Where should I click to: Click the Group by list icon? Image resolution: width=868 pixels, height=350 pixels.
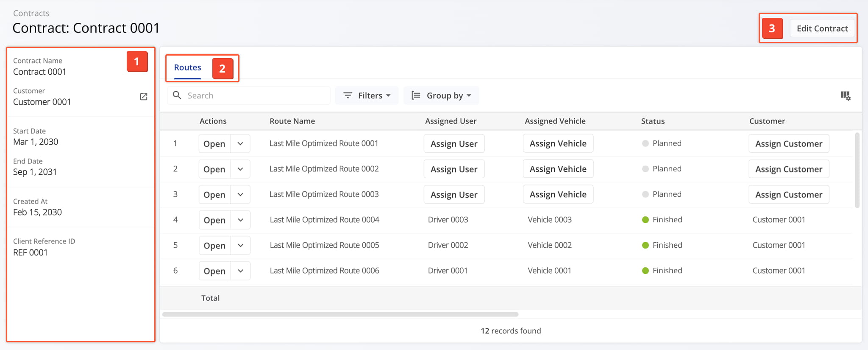click(416, 95)
